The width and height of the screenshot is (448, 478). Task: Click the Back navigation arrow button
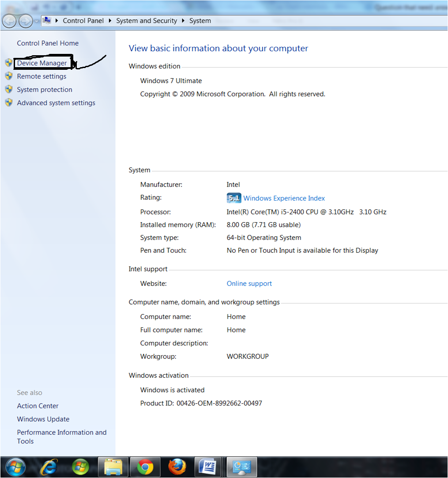click(9, 21)
